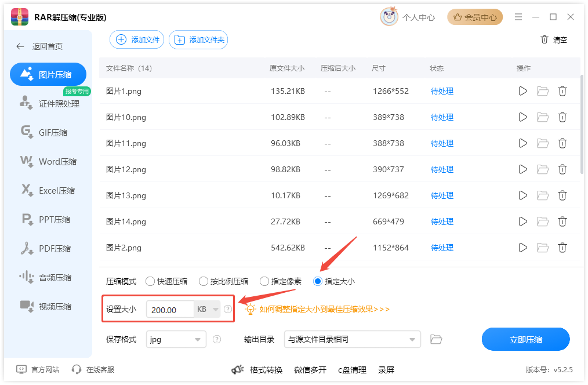Delete 图片1.png from the list
Viewport: 588px width, 385px height.
pos(562,91)
